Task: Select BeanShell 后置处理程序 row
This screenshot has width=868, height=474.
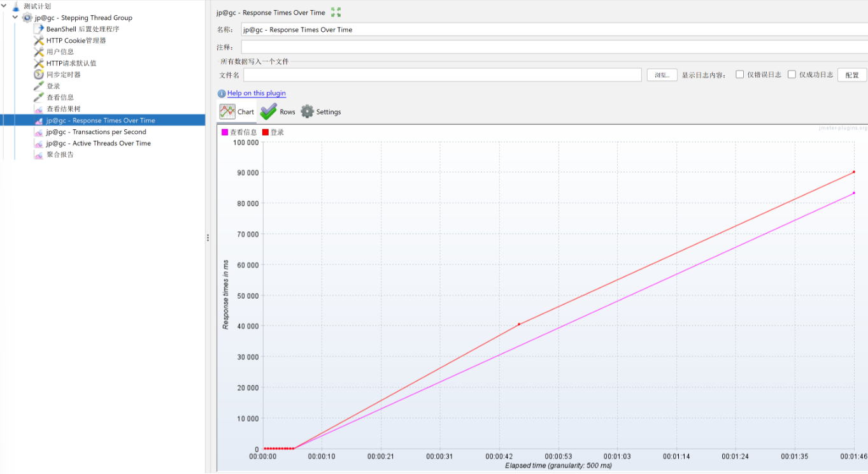Action: (83, 29)
